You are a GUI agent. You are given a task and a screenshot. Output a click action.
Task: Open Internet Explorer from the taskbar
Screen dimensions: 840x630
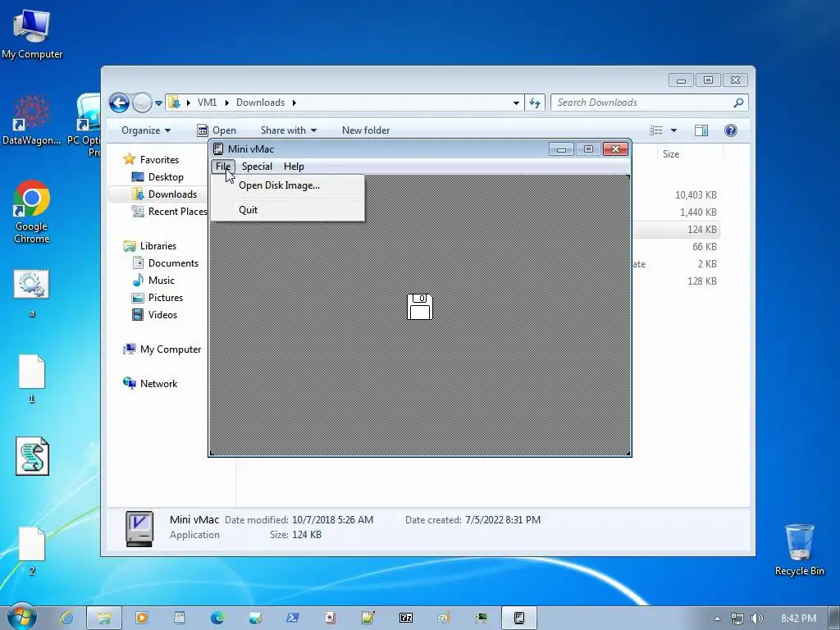[x=66, y=618]
